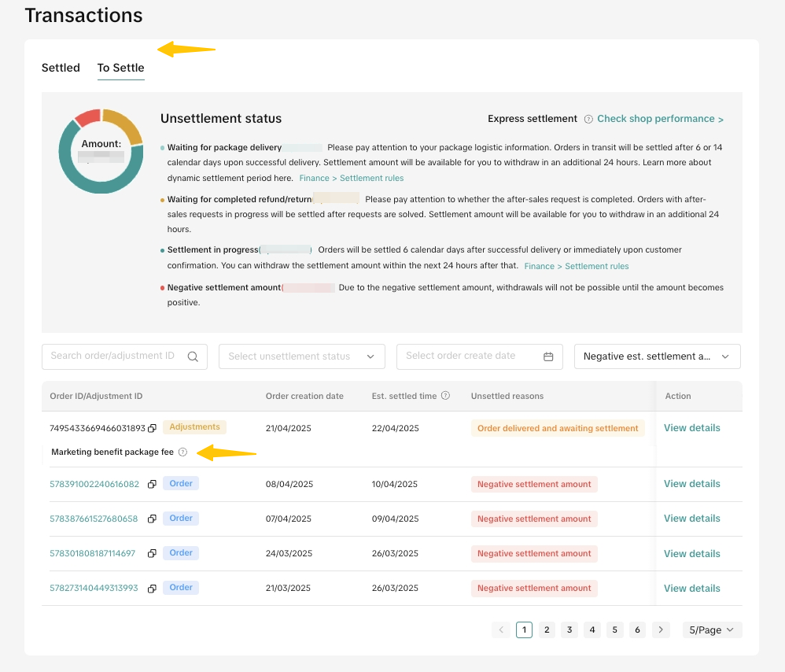Copy order ID 578387661527680658
The image size is (785, 672).
(153, 519)
